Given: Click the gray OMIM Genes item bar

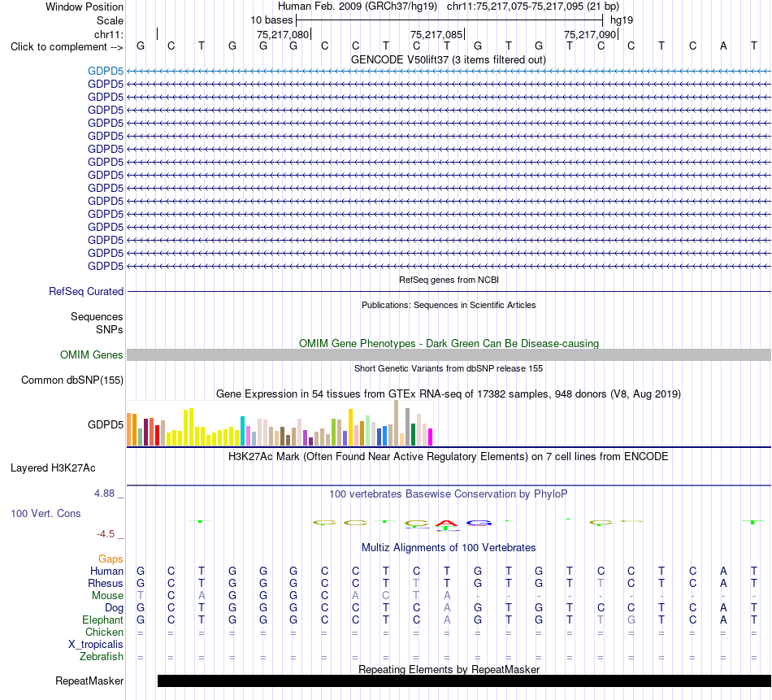Looking at the screenshot, I should [449, 354].
